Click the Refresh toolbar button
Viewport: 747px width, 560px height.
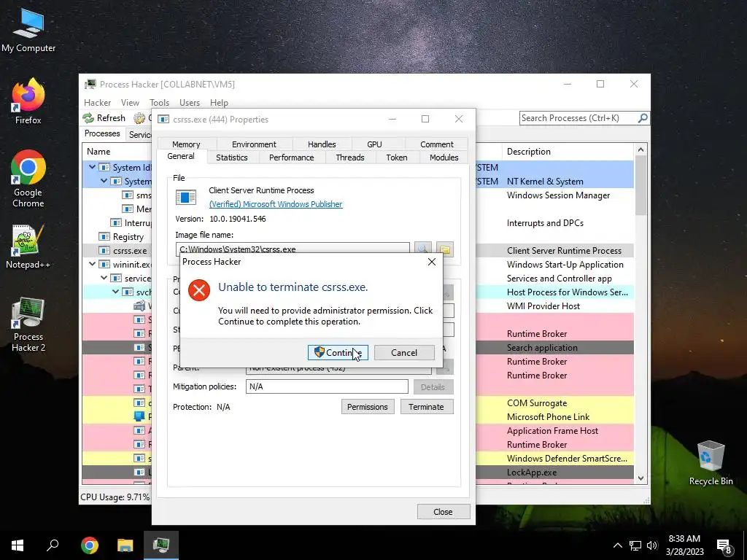click(x=104, y=118)
